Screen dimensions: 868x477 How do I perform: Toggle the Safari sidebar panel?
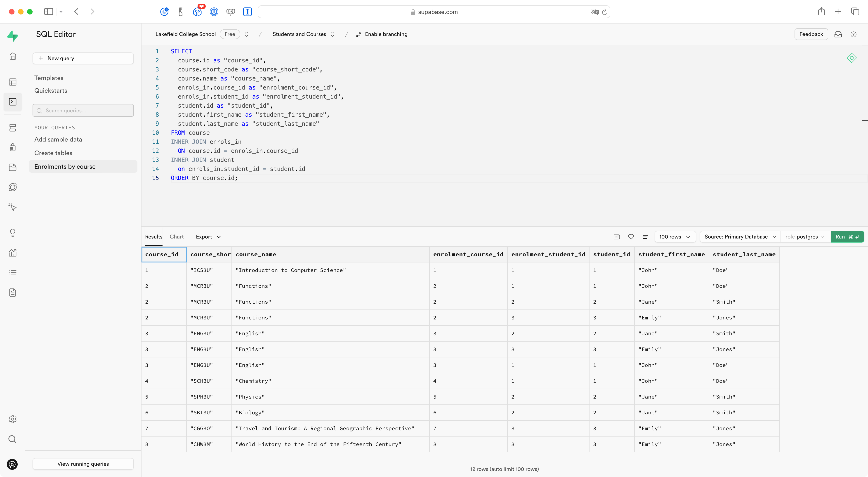pyautogui.click(x=49, y=12)
